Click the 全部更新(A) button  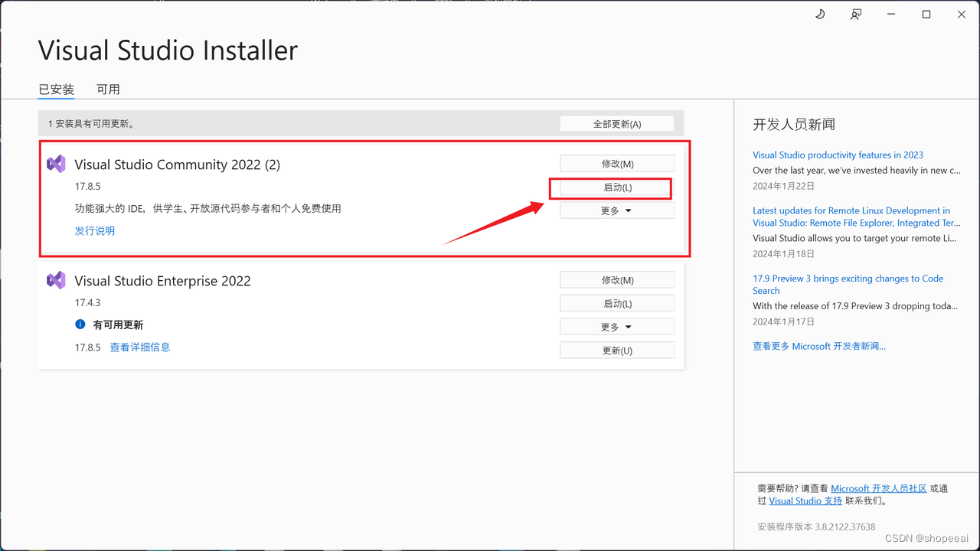(x=617, y=124)
